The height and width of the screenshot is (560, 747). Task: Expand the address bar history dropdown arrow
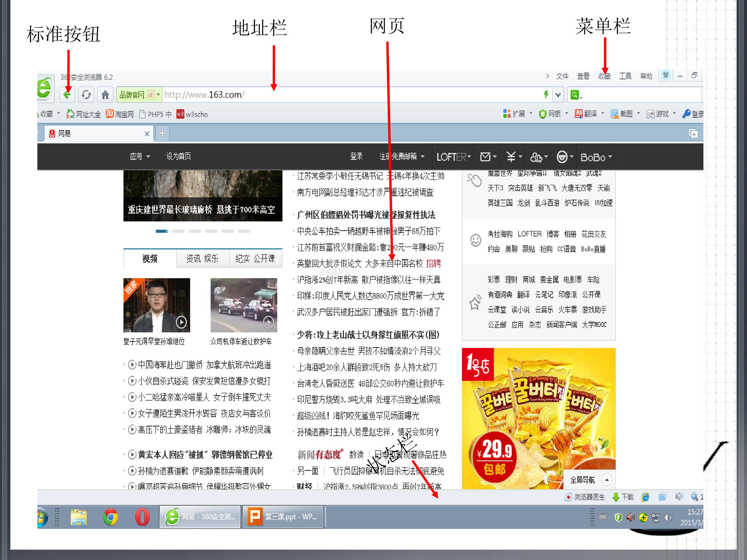point(558,95)
